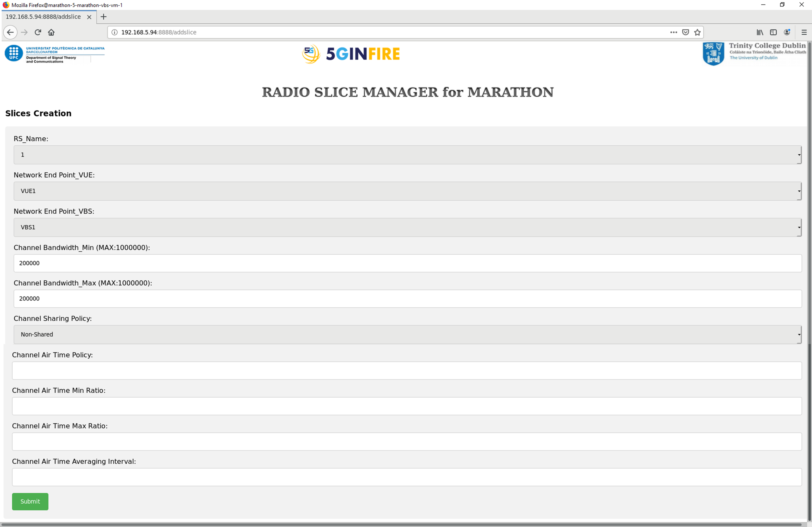Click Channel Bandwidth_Min input field
Image resolution: width=812 pixels, height=527 pixels.
407,263
